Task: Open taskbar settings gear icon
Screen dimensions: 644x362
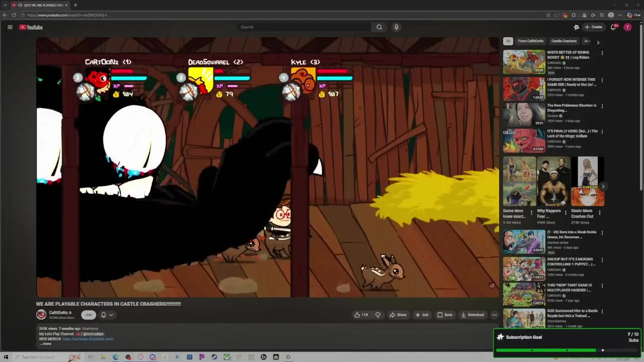Action: pyautogui.click(x=288, y=357)
